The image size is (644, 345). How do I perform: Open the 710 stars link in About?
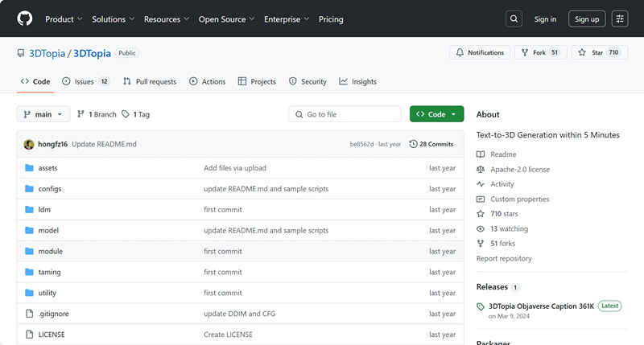pyautogui.click(x=504, y=214)
